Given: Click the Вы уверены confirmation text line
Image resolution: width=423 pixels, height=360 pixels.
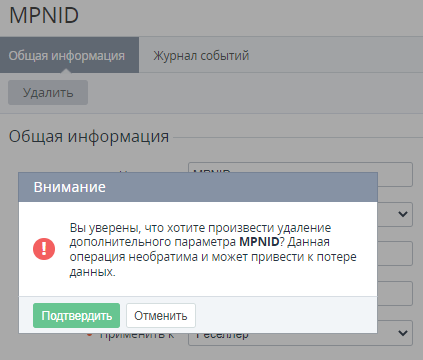Looking at the screenshot, I should coord(200,228).
